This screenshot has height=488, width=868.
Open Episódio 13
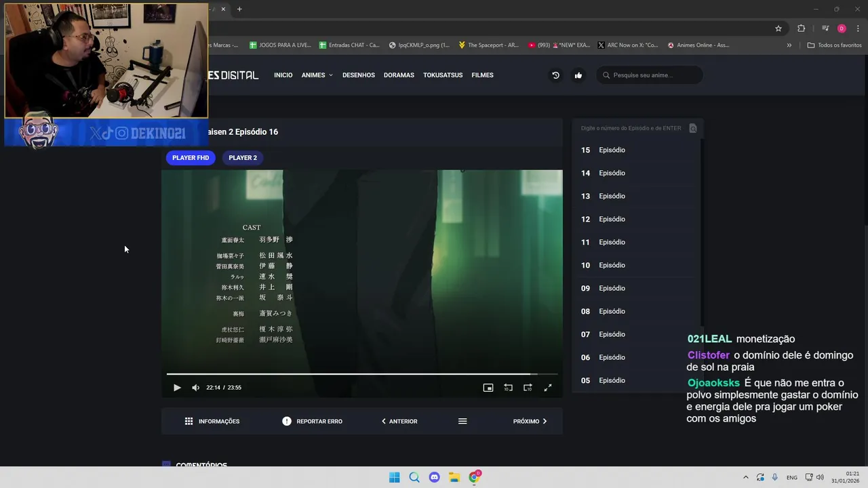tap(635, 196)
